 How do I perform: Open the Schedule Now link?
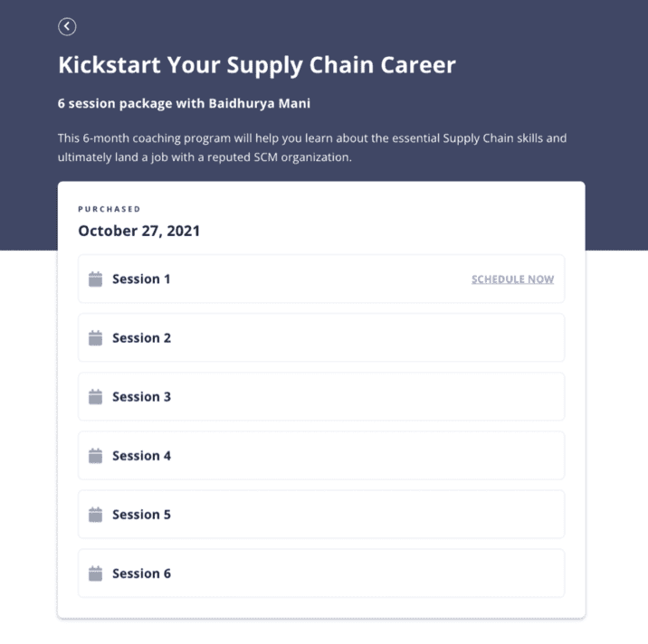(x=512, y=279)
